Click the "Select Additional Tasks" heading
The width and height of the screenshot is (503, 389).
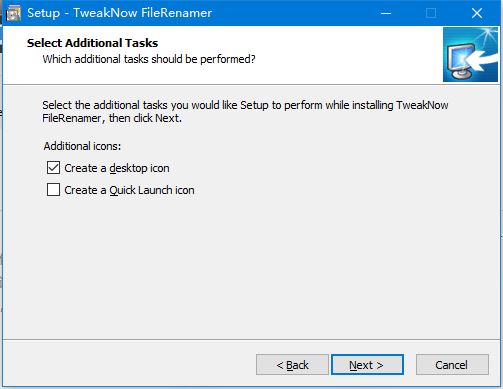[x=92, y=43]
